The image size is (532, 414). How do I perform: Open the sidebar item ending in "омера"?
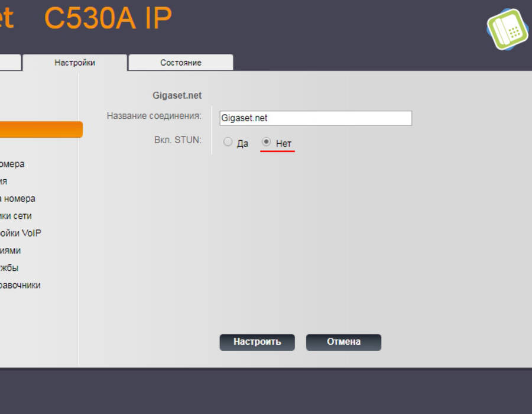(x=12, y=164)
